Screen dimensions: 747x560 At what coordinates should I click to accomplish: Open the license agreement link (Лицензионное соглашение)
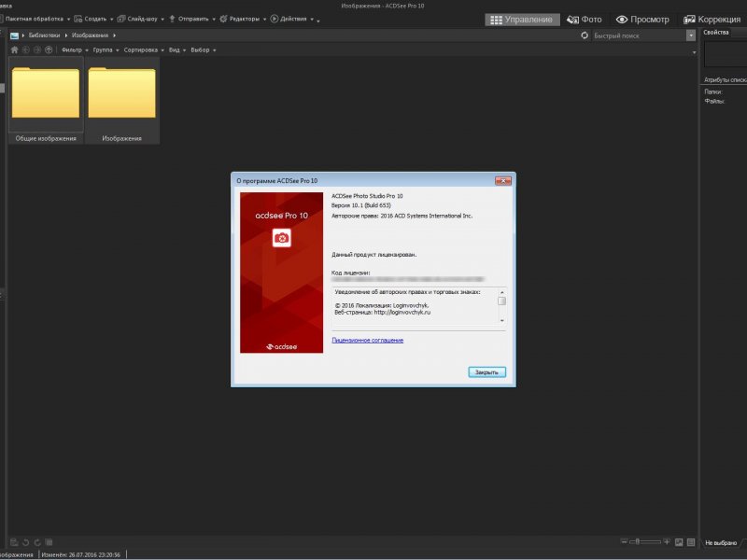click(x=367, y=340)
